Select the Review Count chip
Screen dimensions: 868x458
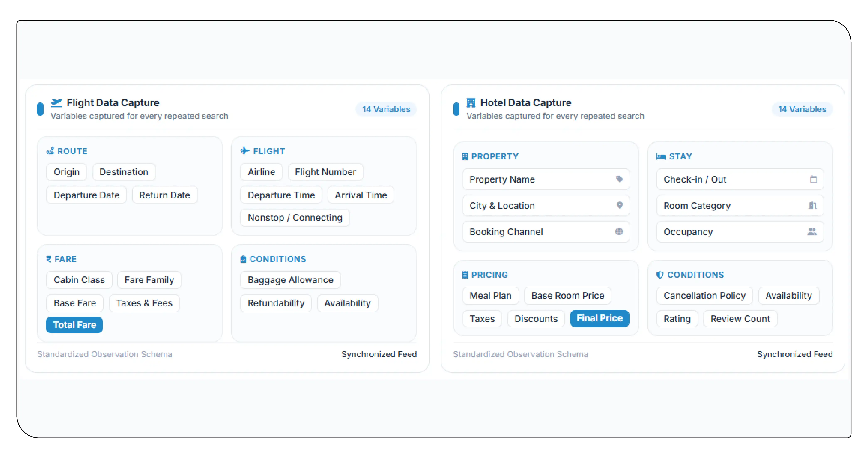click(740, 318)
